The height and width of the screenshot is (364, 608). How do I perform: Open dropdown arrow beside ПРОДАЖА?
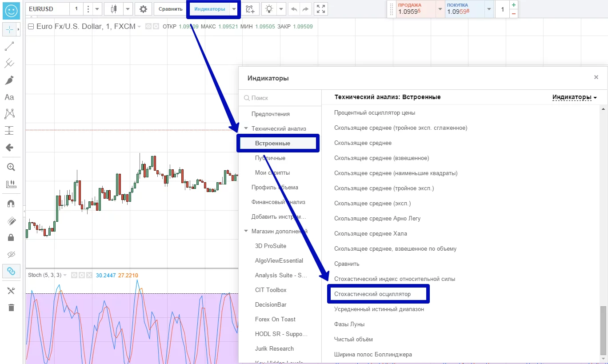440,9
